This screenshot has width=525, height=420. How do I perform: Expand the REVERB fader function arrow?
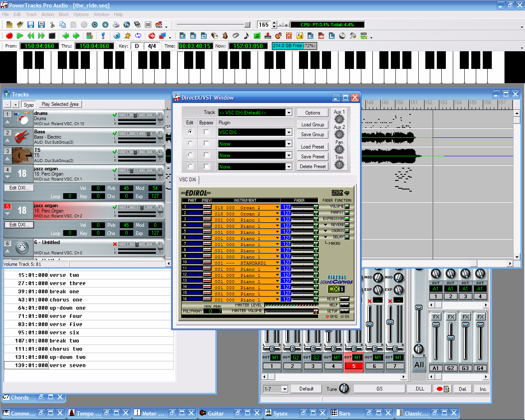(326, 225)
